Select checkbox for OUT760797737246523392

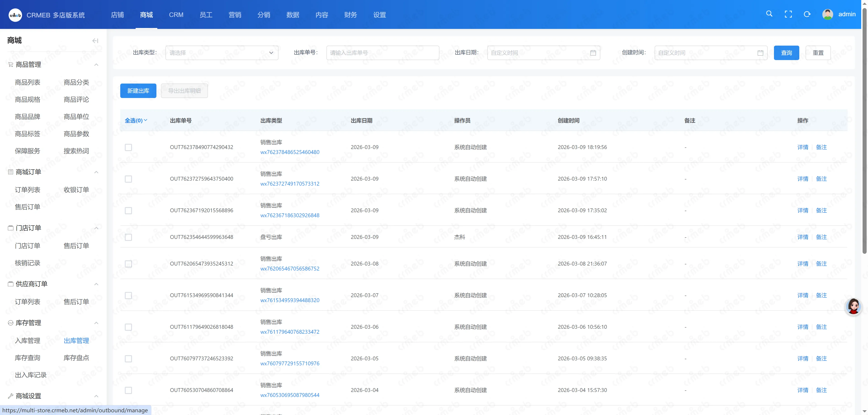128,359
